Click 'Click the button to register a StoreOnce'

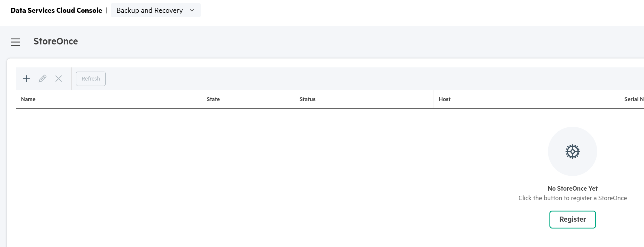click(572, 198)
